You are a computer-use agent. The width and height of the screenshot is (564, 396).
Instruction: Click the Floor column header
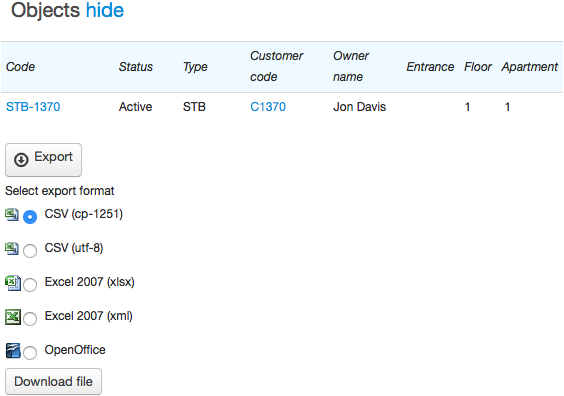478,67
